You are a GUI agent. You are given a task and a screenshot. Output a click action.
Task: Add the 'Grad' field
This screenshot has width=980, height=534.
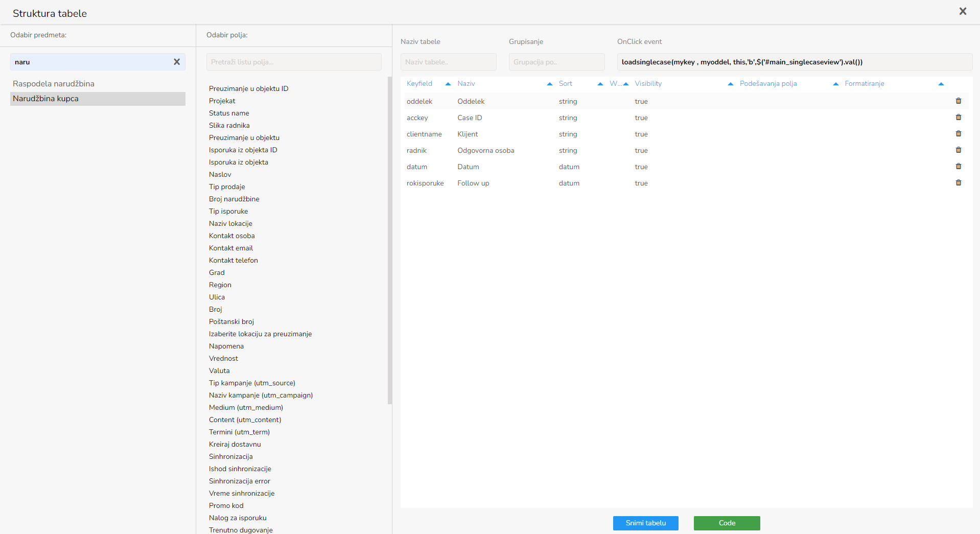coord(217,273)
